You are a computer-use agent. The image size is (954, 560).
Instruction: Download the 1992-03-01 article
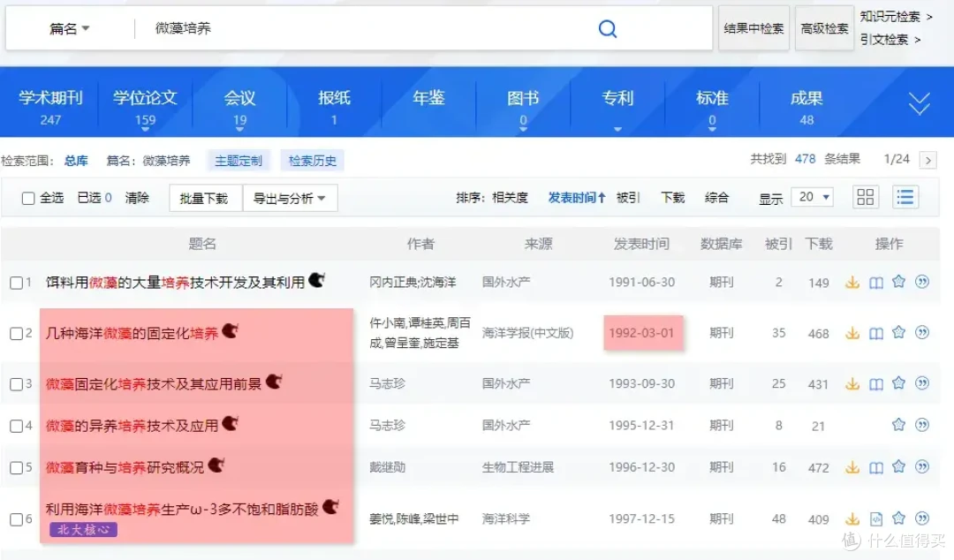click(x=852, y=333)
